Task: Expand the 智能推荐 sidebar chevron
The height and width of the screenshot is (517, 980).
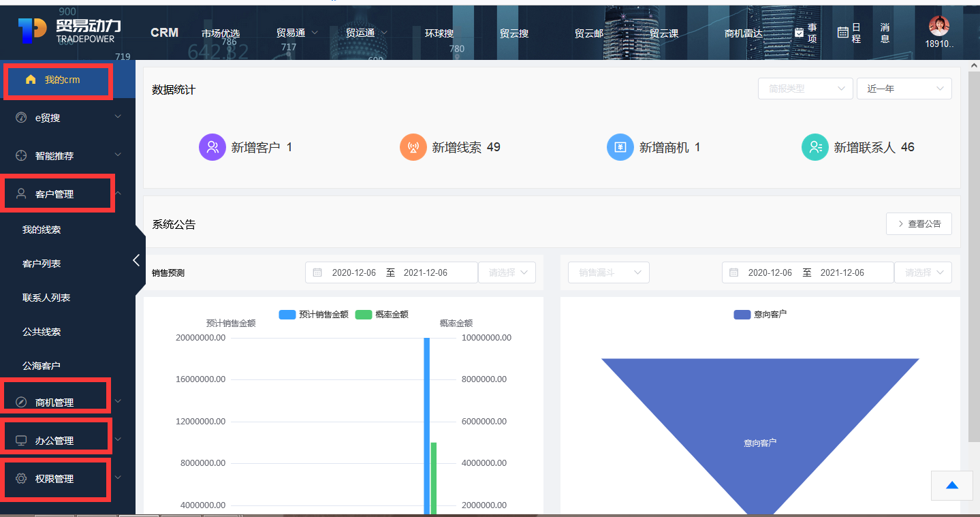Action: tap(118, 155)
